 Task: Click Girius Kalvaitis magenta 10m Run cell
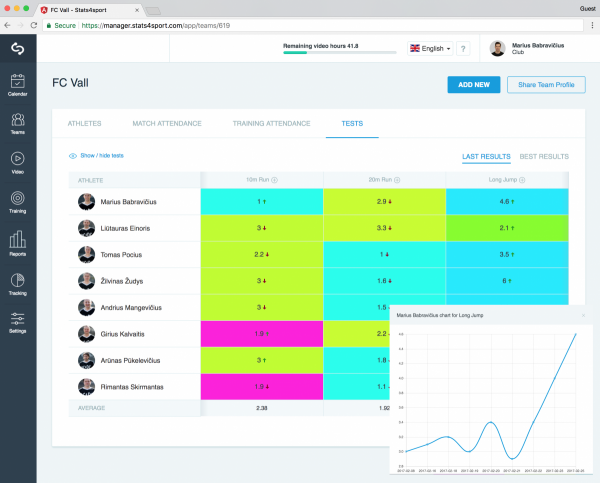tap(262, 334)
